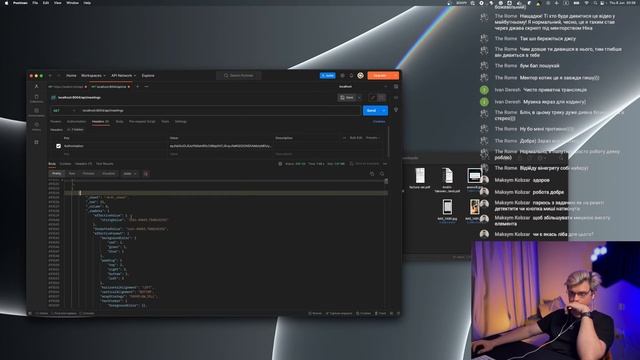Select the Visualize response view
Screen dimensions: 640x360
point(109,174)
